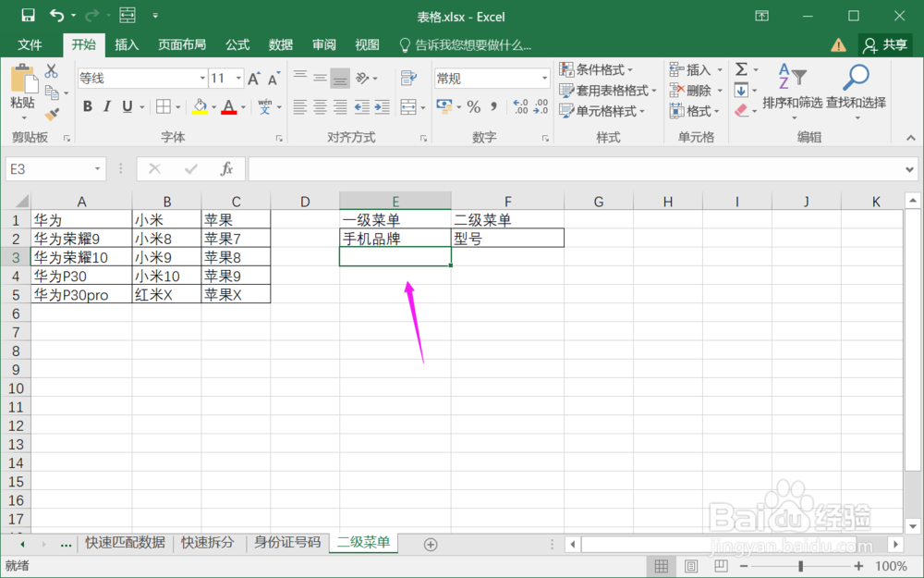Click the Cut scissors icon
Viewport: 924px width, 578px height.
[x=51, y=71]
